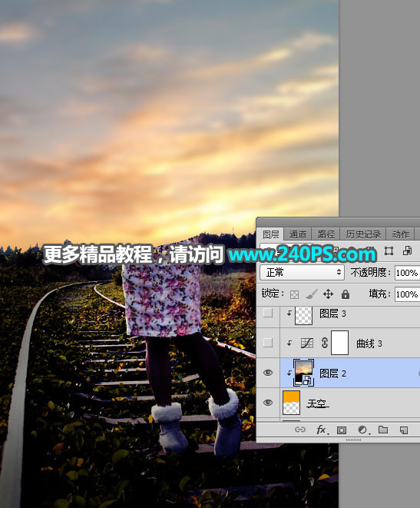Click the 曲线 3 curves adjustment icon
Screen dimensions: 420x508
pyautogui.click(x=307, y=343)
